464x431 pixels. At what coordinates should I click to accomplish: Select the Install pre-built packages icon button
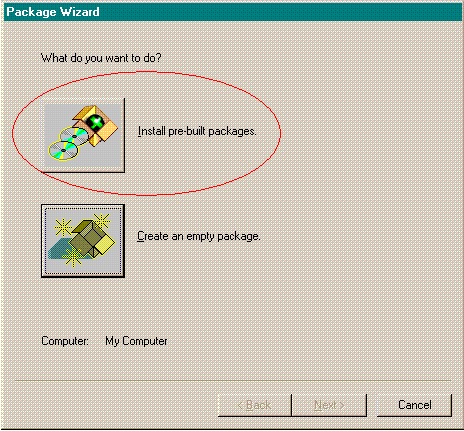[83, 135]
